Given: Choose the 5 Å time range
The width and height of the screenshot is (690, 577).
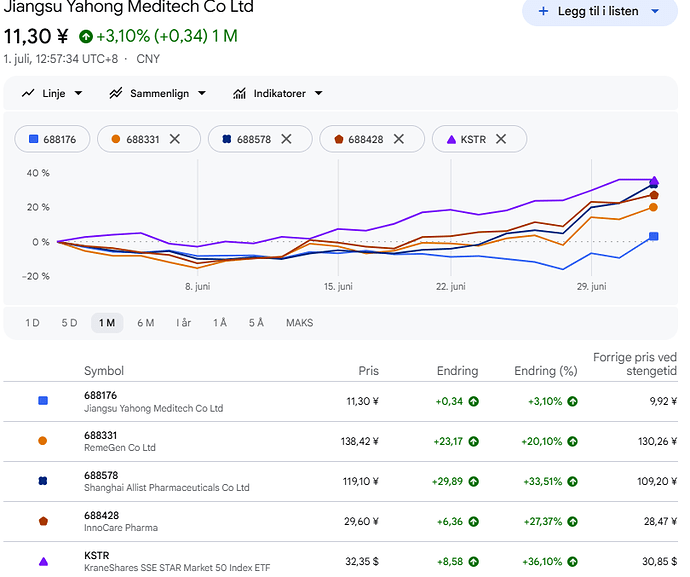Looking at the screenshot, I should pos(256,323).
